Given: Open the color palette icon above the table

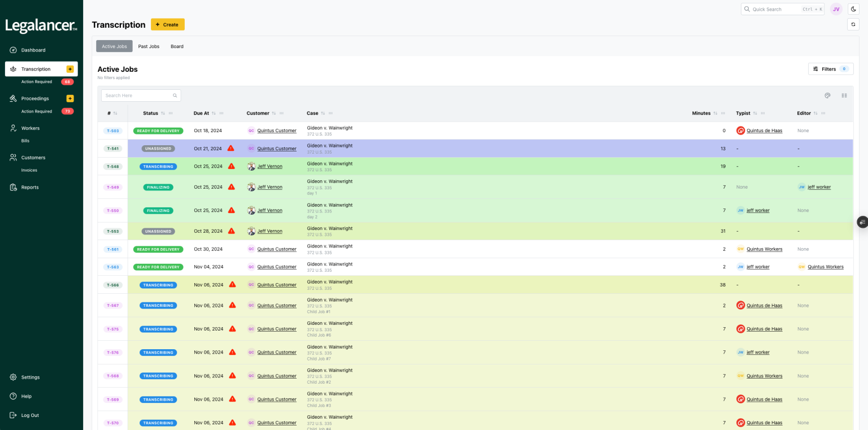Looking at the screenshot, I should point(827,95).
